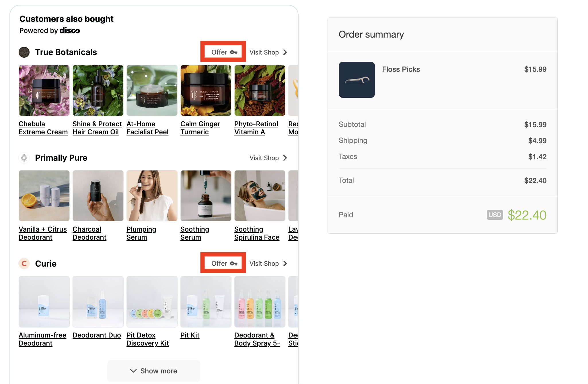
Task: Click the Plumping Serum link
Action: click(141, 233)
